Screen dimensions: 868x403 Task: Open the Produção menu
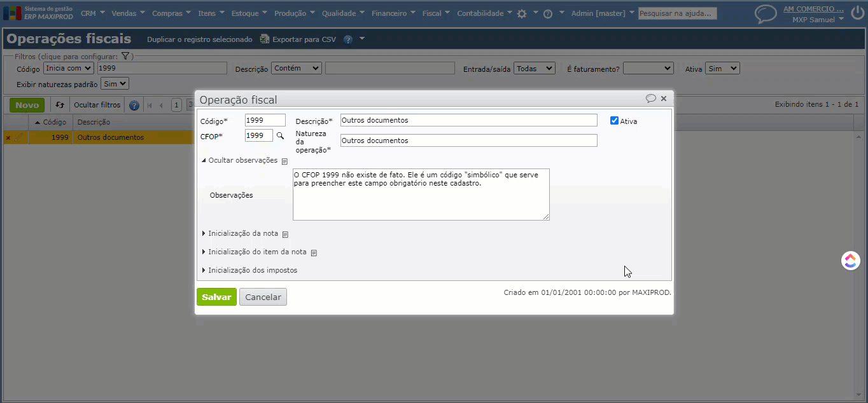tap(295, 13)
